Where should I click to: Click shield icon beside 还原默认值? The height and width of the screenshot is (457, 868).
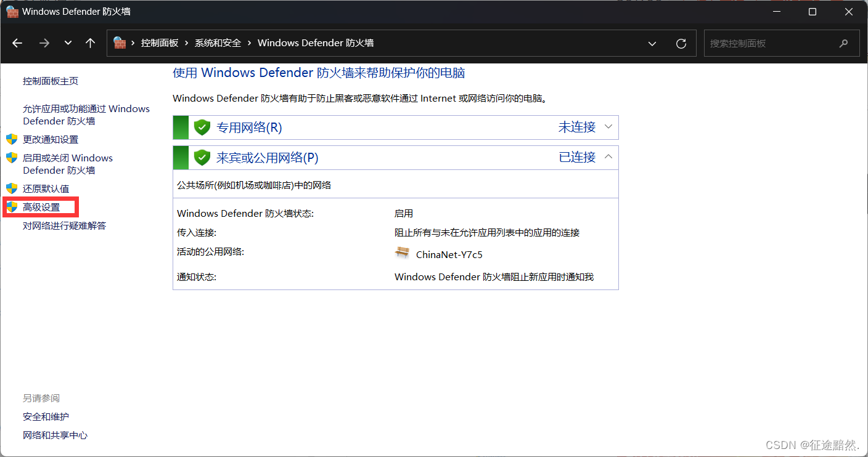[12, 188]
